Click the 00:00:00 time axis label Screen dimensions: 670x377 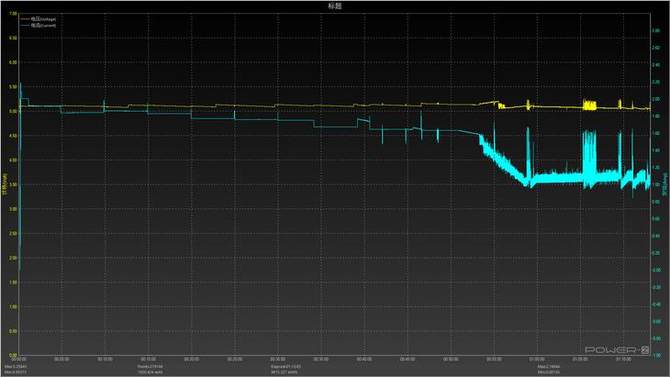[20, 359]
